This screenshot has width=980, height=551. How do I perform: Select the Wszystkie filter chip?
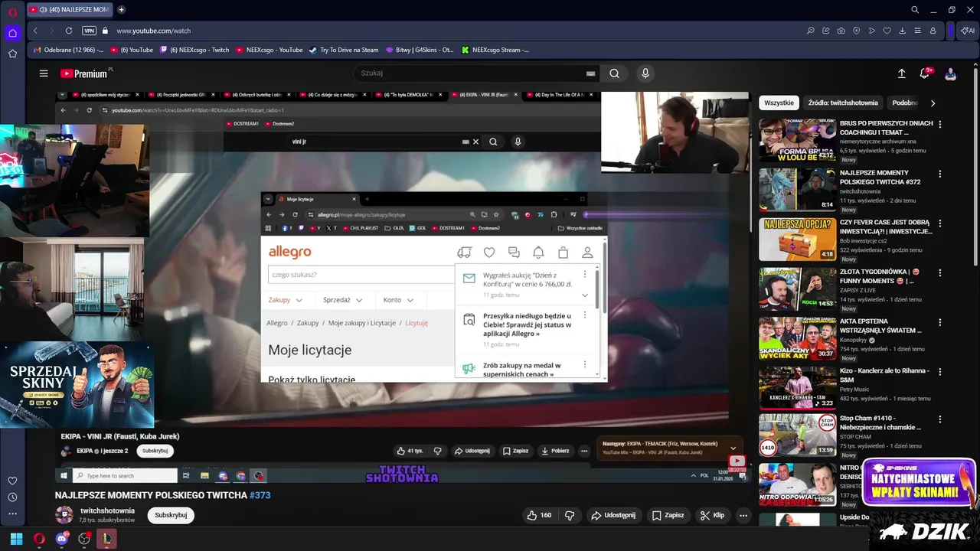click(x=779, y=103)
